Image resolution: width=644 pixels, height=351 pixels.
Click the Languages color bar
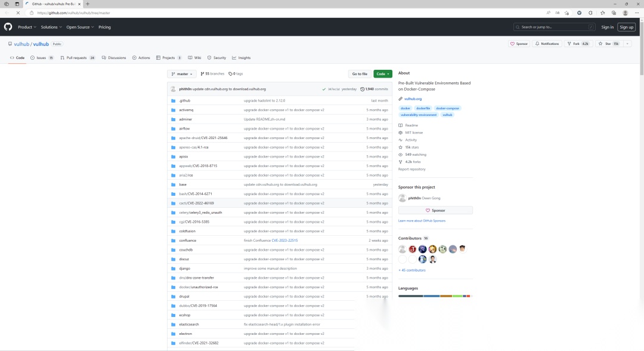(435, 296)
